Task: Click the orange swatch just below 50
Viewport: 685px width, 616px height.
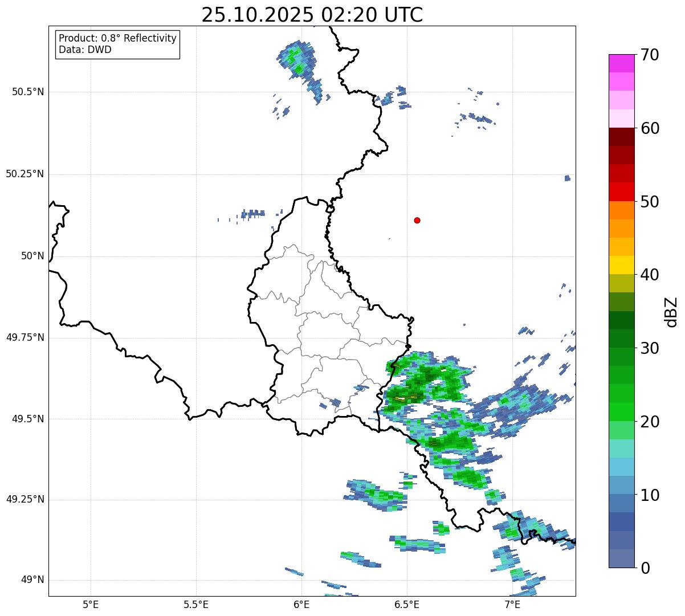Action: [x=621, y=210]
